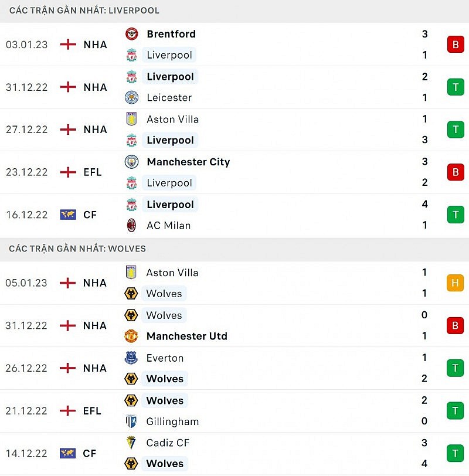469x476 pixels.
Task: Select Wolves in the Gillingham match row
Action: (165, 400)
